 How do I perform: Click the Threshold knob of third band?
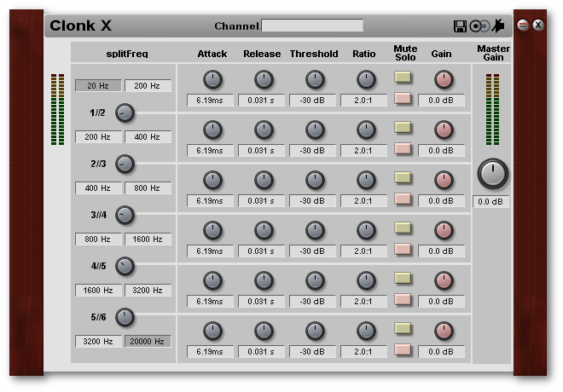pos(315,180)
